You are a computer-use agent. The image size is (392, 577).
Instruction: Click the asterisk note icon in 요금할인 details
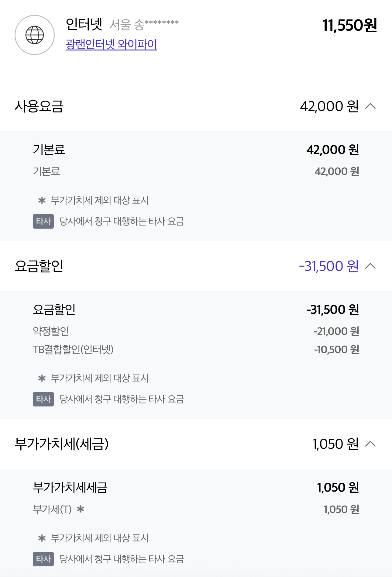tap(42, 378)
